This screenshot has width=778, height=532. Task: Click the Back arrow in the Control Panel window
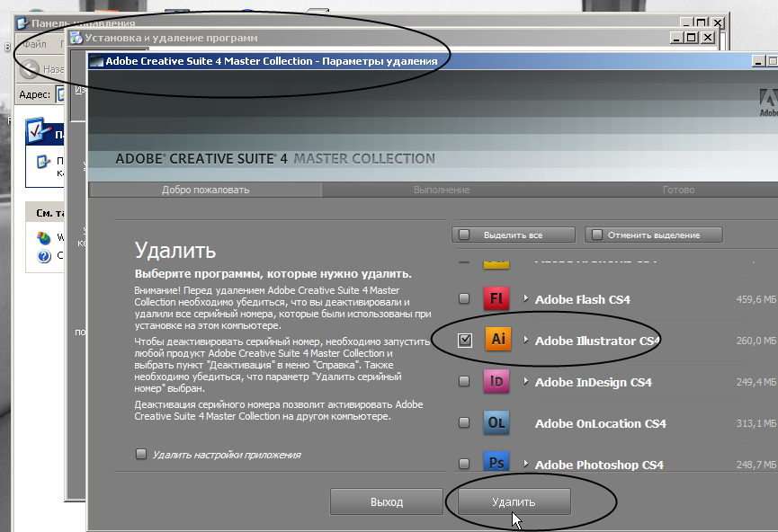tap(30, 68)
